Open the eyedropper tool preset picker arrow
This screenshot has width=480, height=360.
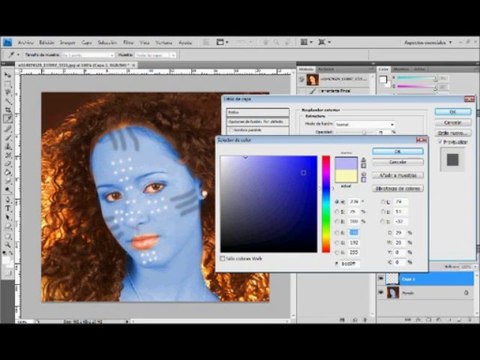(18, 55)
